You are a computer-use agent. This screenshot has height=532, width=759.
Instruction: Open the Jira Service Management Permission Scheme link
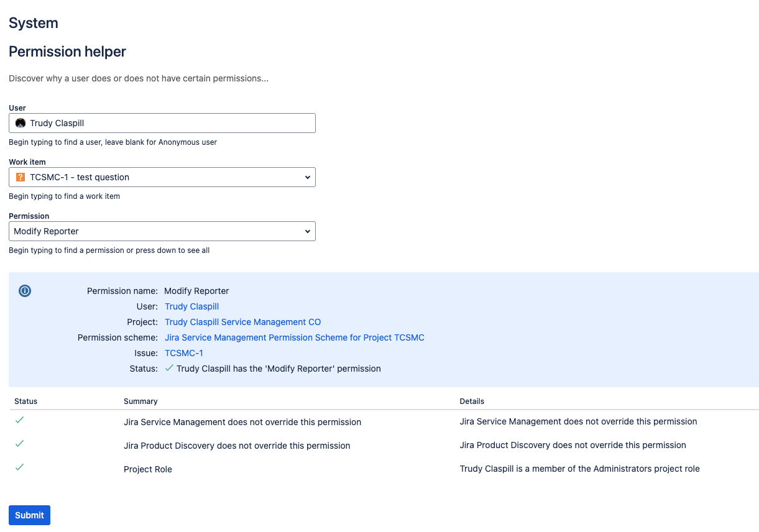pyautogui.click(x=294, y=337)
